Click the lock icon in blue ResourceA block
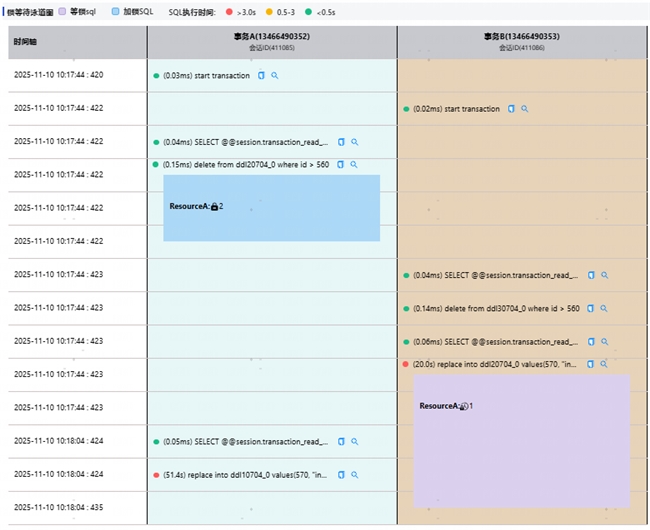This screenshot has width=650, height=530. 214,206
